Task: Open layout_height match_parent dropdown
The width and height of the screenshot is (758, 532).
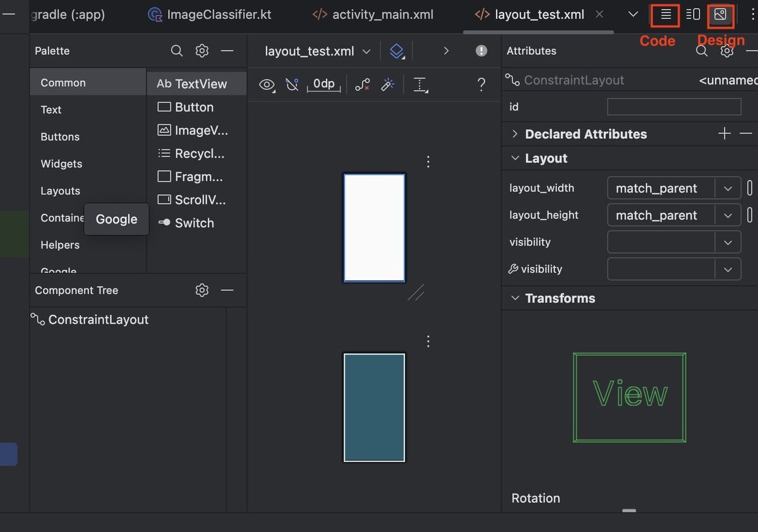Action: pos(728,215)
